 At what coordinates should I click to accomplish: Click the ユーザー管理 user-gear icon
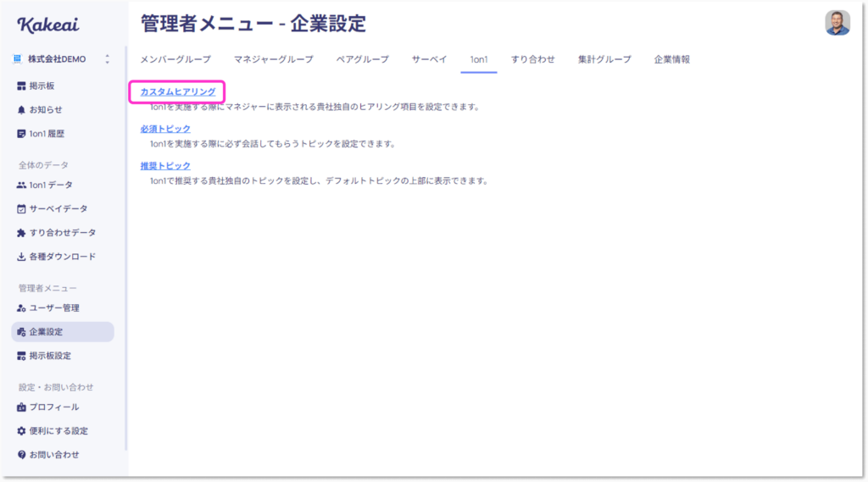(21, 307)
